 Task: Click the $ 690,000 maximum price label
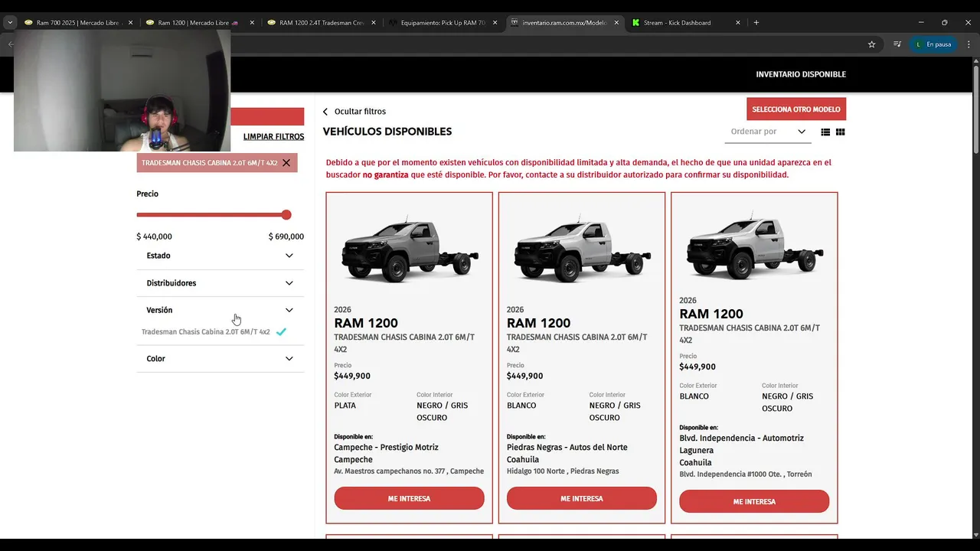point(286,237)
